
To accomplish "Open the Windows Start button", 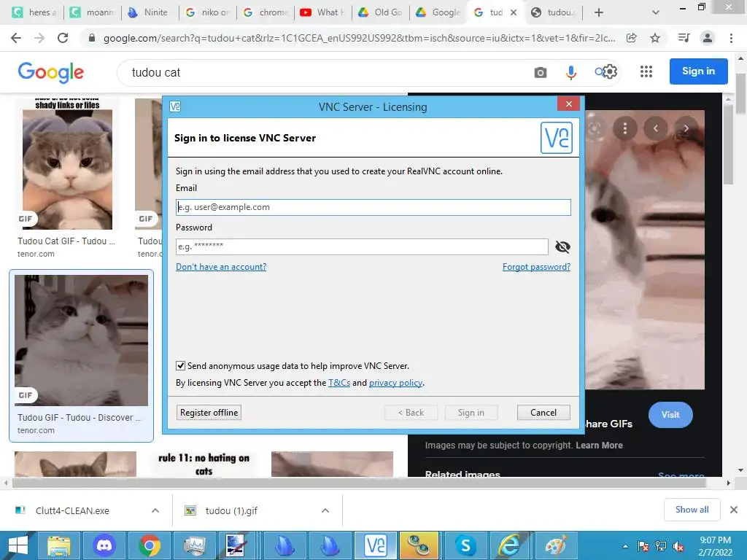I will tap(18, 545).
